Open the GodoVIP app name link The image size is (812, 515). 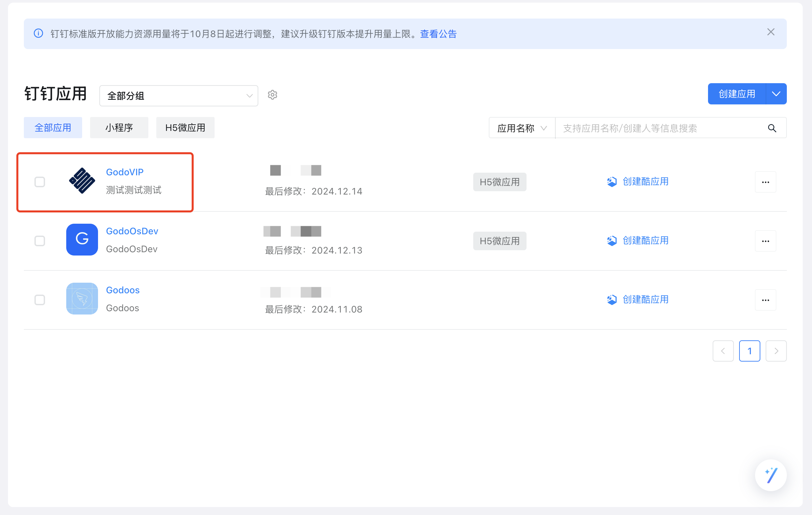click(125, 172)
